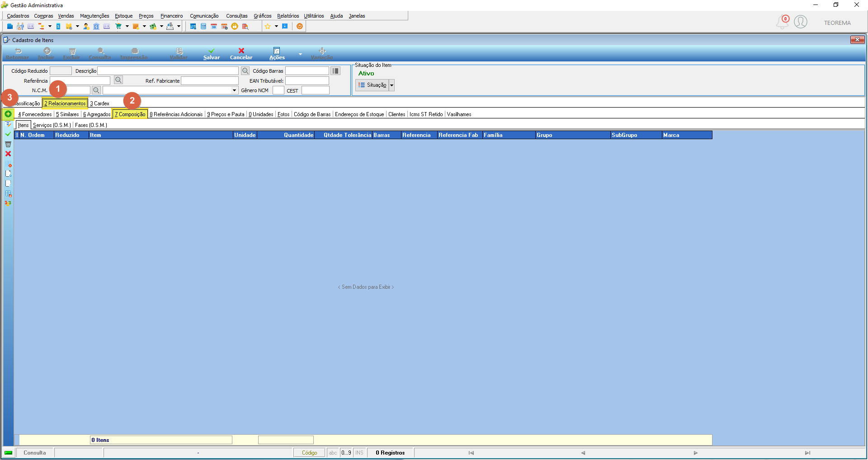Click the magnifier search icon beside Referência
This screenshot has height=460, width=868.
(118, 80)
